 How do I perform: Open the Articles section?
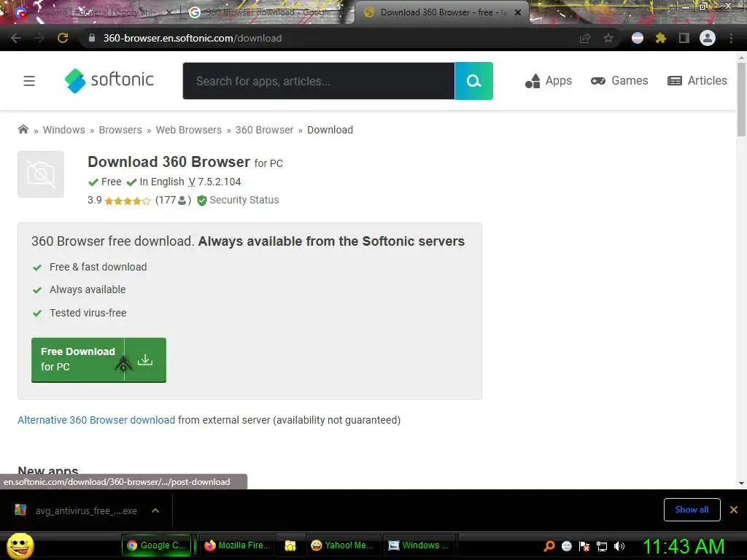(x=697, y=81)
